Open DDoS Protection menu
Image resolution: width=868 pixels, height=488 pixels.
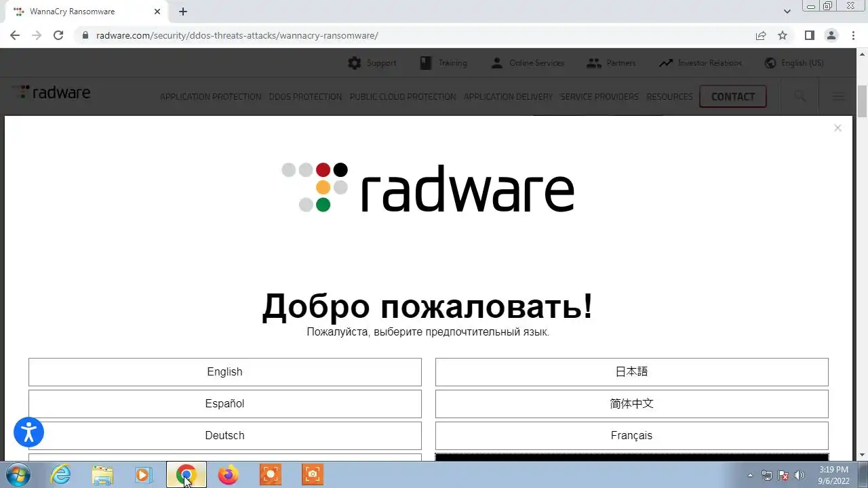point(305,97)
